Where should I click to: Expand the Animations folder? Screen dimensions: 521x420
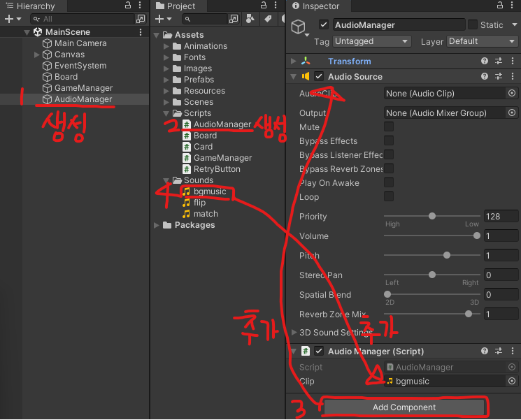[x=166, y=46]
